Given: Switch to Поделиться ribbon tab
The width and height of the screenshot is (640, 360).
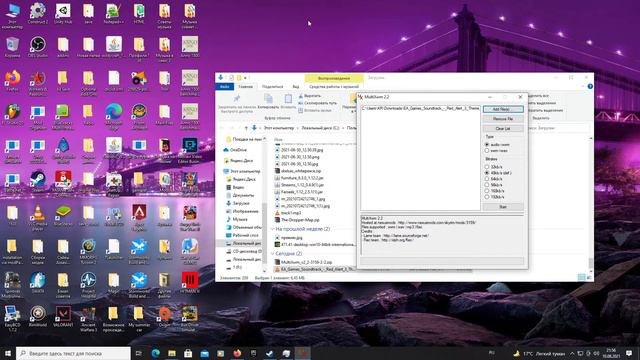Looking at the screenshot, I should (x=272, y=87).
